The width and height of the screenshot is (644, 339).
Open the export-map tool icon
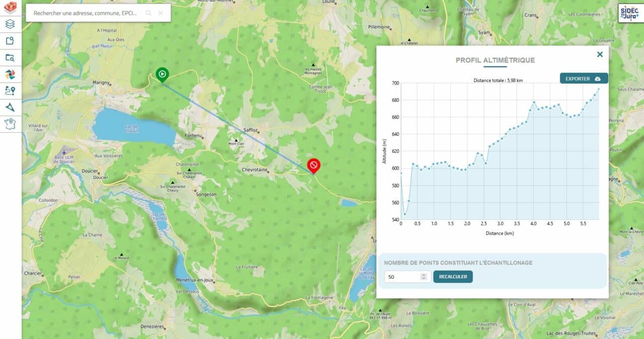(x=10, y=41)
